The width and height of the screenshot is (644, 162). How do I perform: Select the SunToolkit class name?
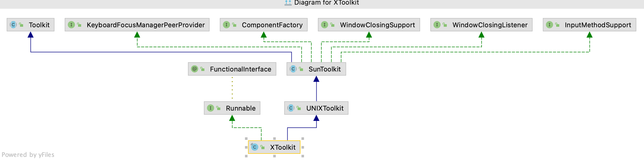325,69
